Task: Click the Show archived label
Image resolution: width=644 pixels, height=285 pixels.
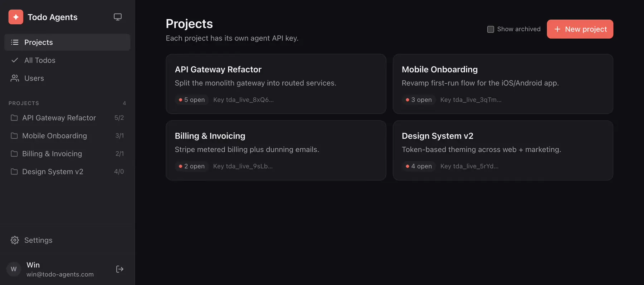Action: click(519, 29)
